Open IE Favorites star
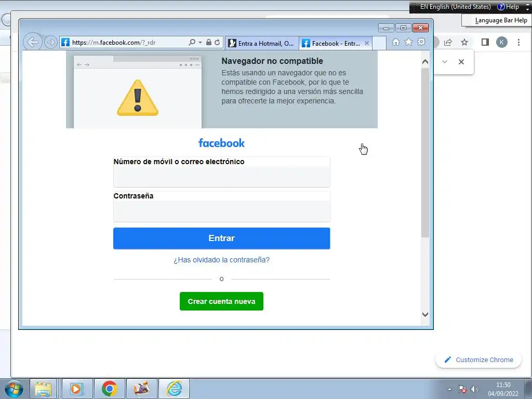Image resolution: width=532 pixels, height=399 pixels. coord(408,42)
